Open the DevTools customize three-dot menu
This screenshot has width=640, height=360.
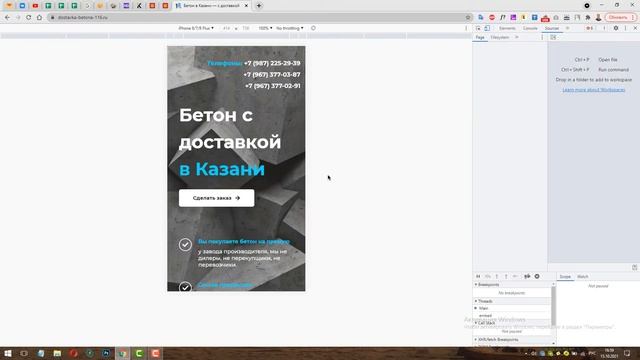pos(625,28)
